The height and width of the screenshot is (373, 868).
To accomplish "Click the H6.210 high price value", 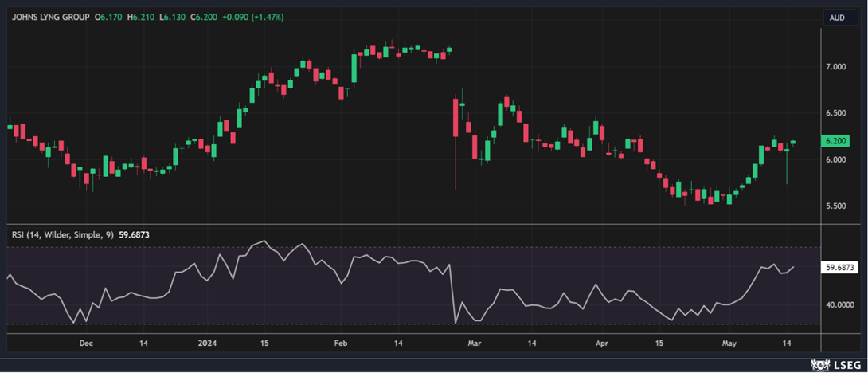I will pyautogui.click(x=142, y=18).
